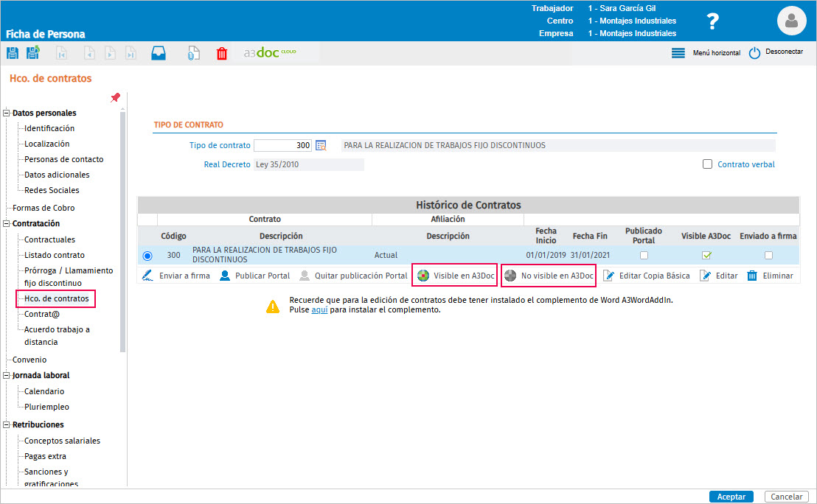
Task: Click Enviar a firma action
Action: [176, 276]
